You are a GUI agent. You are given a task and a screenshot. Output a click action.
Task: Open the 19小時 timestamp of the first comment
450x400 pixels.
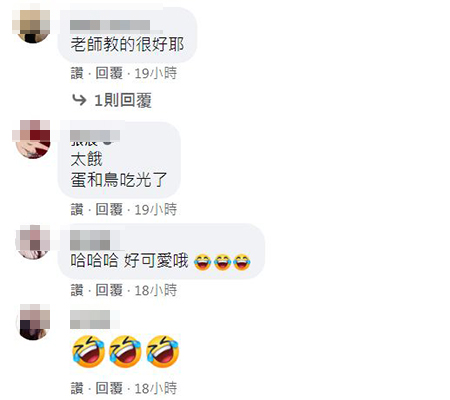pyautogui.click(x=156, y=73)
